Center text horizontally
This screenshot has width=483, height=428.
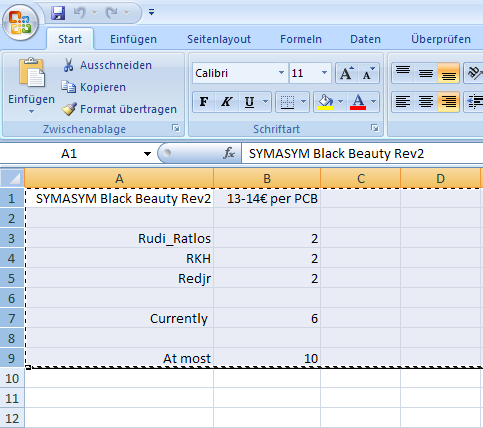[426, 102]
